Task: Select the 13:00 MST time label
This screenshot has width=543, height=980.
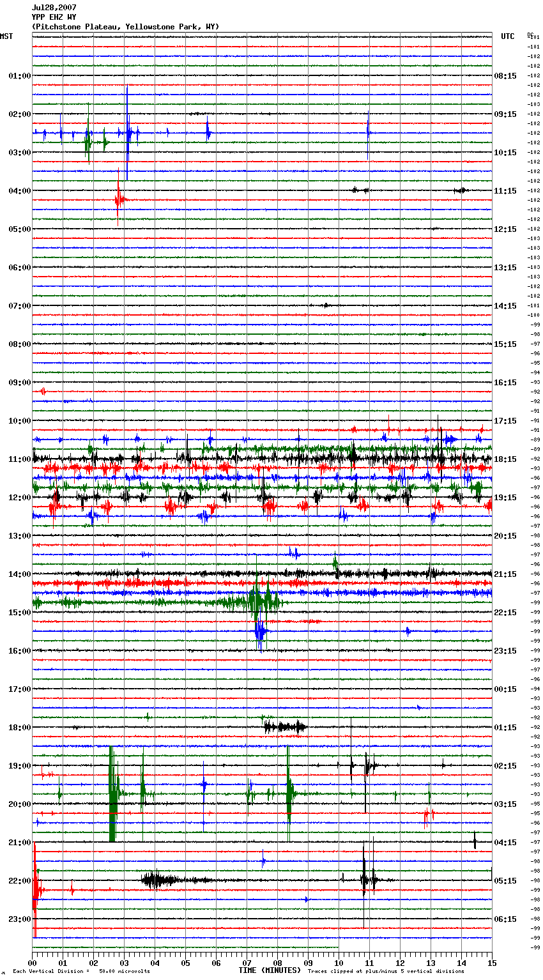Action: (20, 536)
